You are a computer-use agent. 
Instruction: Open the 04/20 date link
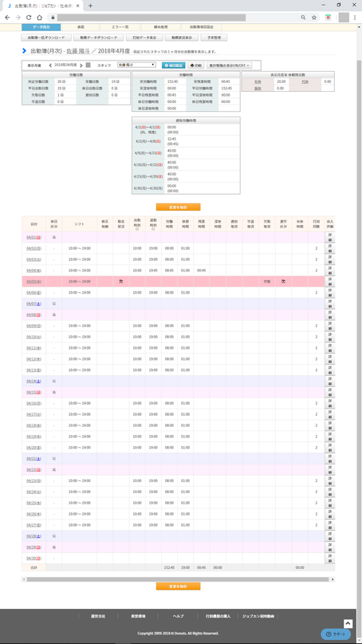(33, 448)
